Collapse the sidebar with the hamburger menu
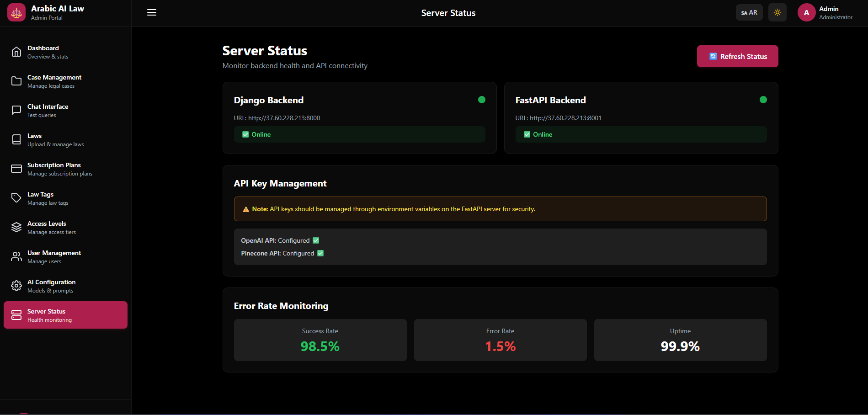868x415 pixels. [152, 12]
